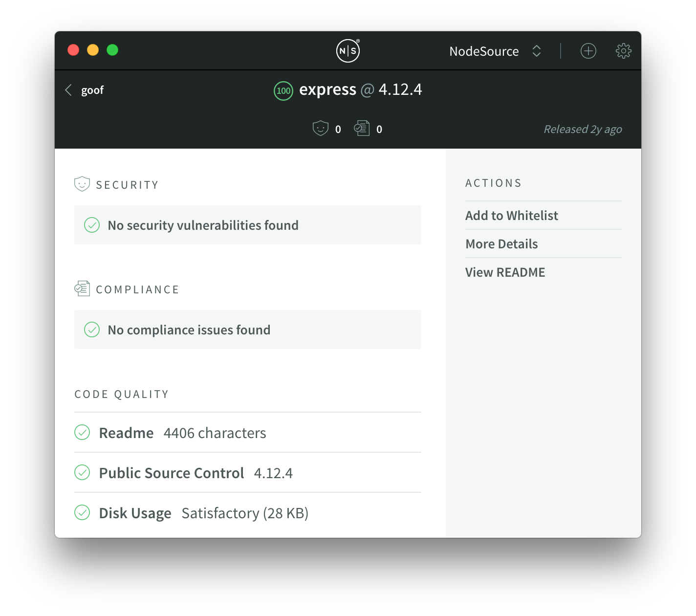Click Disk Usage Satisfactory (28 KB) text
The width and height of the screenshot is (696, 616).
point(204,513)
